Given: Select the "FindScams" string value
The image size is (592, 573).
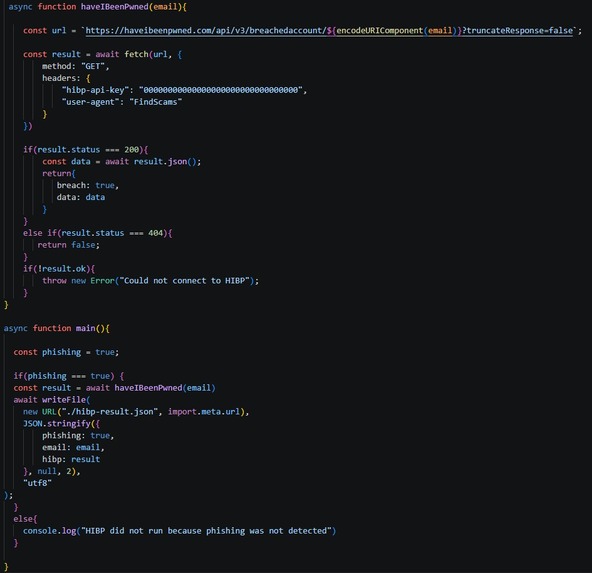Looking at the screenshot, I should click(x=156, y=102).
